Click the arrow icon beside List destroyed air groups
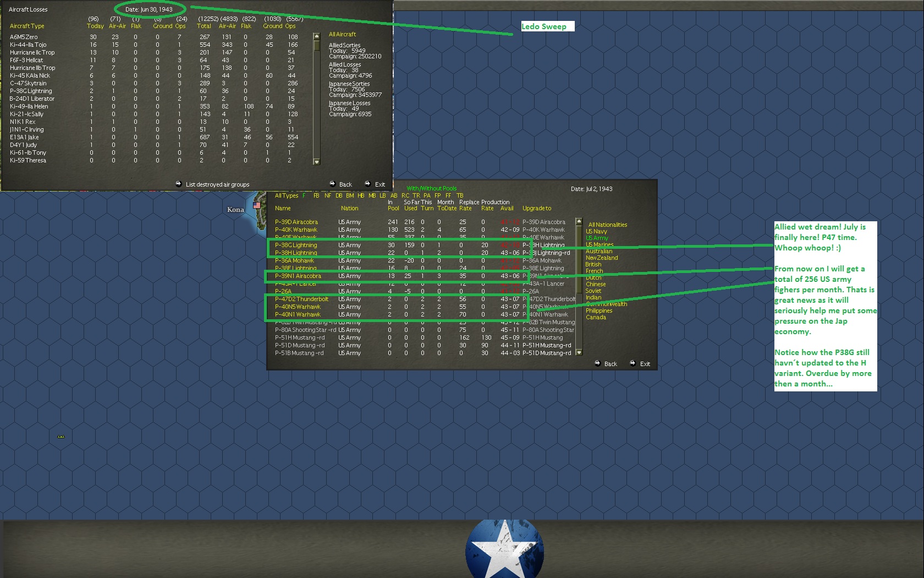This screenshot has height=578, width=924. point(179,184)
